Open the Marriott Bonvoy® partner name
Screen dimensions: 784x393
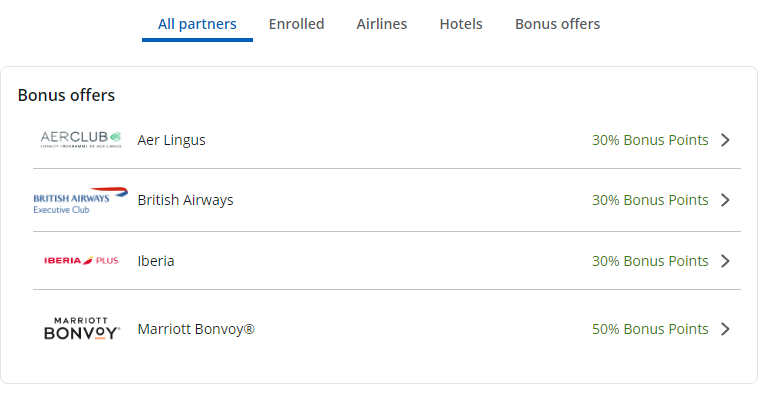(x=196, y=329)
